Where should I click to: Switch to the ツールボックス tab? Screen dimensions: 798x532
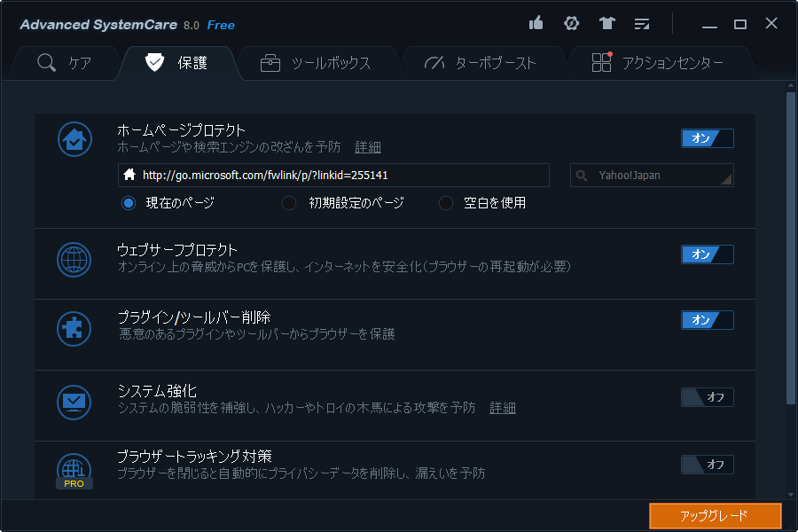point(320,62)
